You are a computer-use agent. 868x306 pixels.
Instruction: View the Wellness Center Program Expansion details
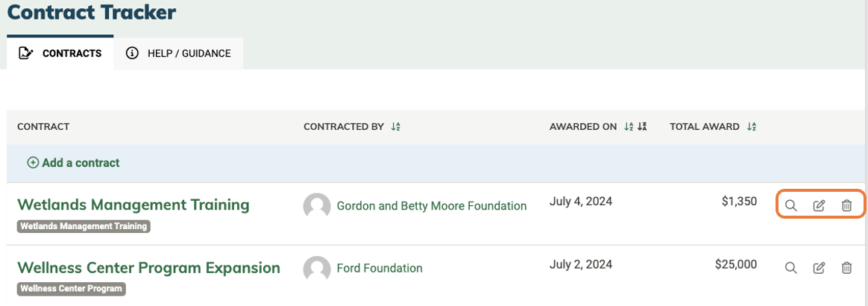tap(791, 268)
